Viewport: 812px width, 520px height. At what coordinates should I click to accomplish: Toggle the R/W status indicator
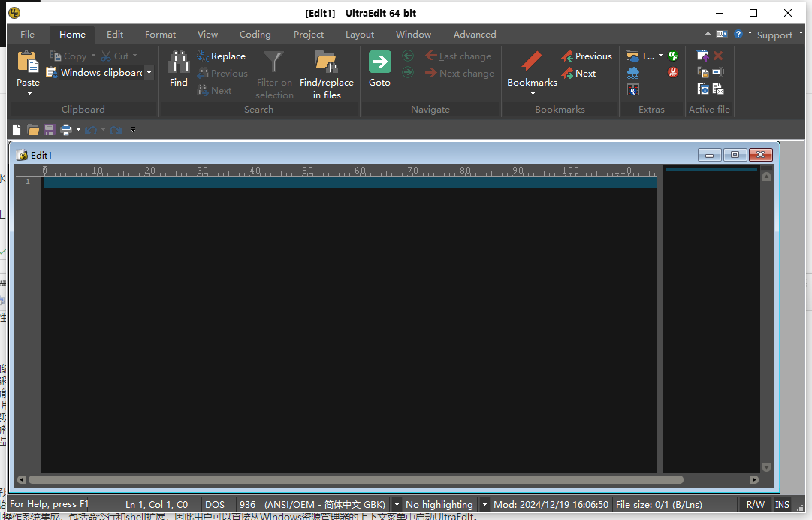(754, 504)
